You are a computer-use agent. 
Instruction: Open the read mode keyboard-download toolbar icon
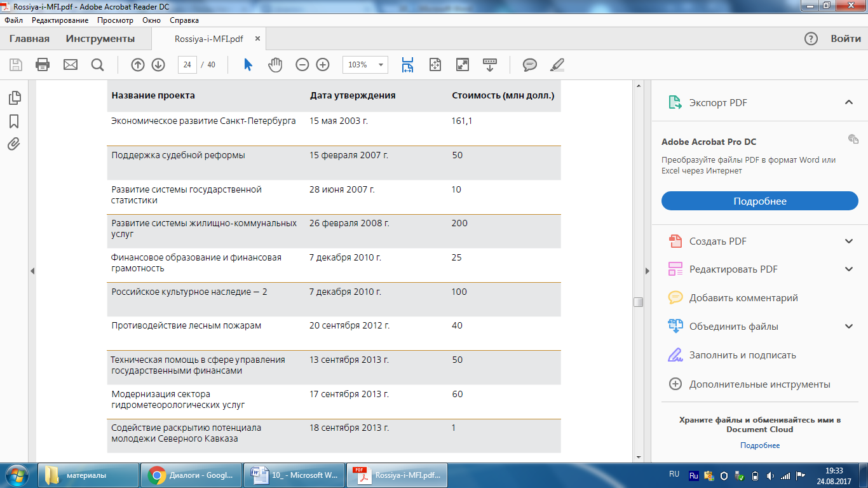coord(490,65)
